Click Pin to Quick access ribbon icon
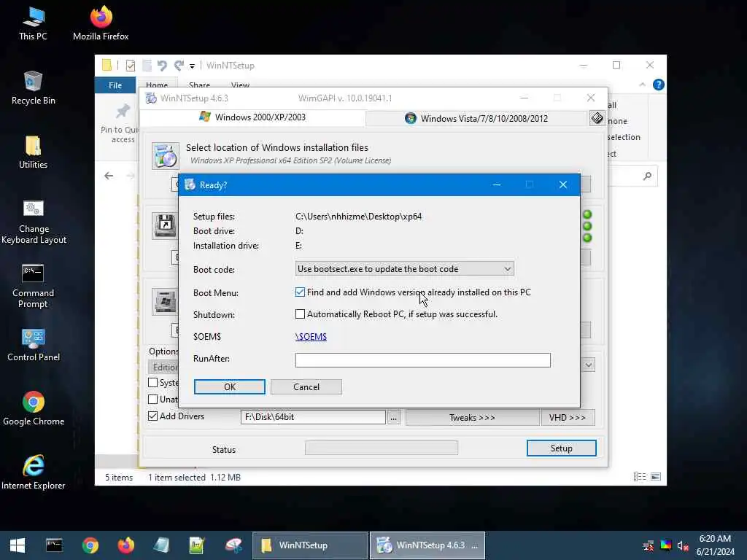The image size is (747, 560). click(x=122, y=123)
